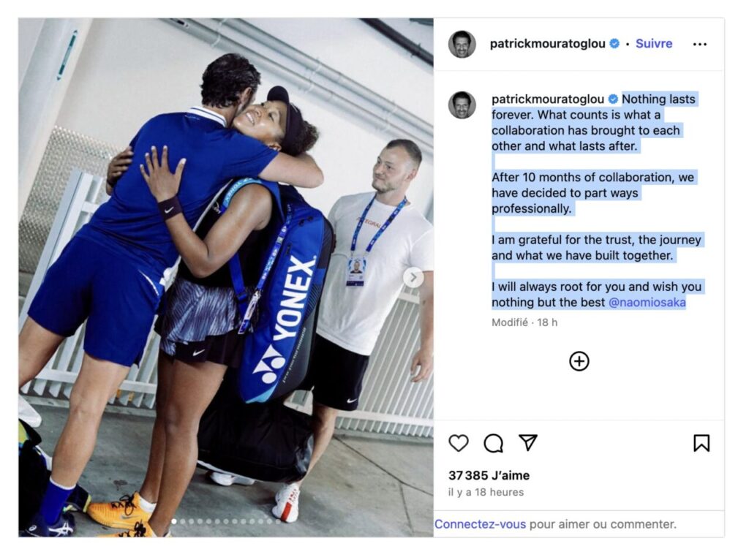This screenshot has width=749, height=560.
Task: Like the post with the heart icon
Action: point(458,443)
